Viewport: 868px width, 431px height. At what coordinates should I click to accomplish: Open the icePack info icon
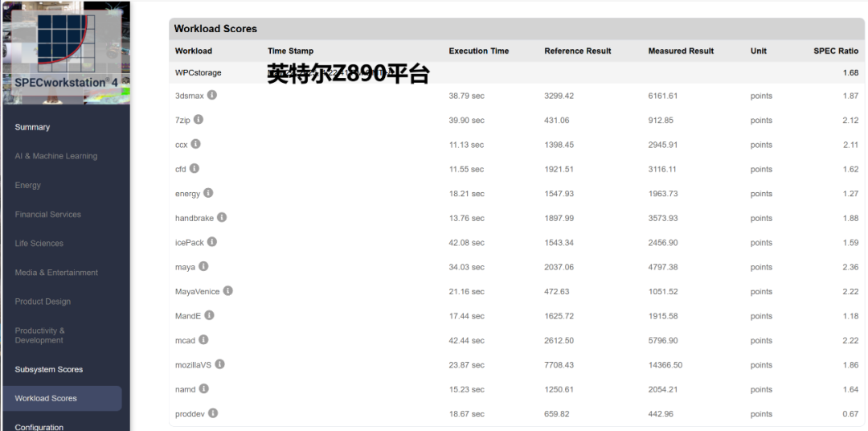click(212, 242)
